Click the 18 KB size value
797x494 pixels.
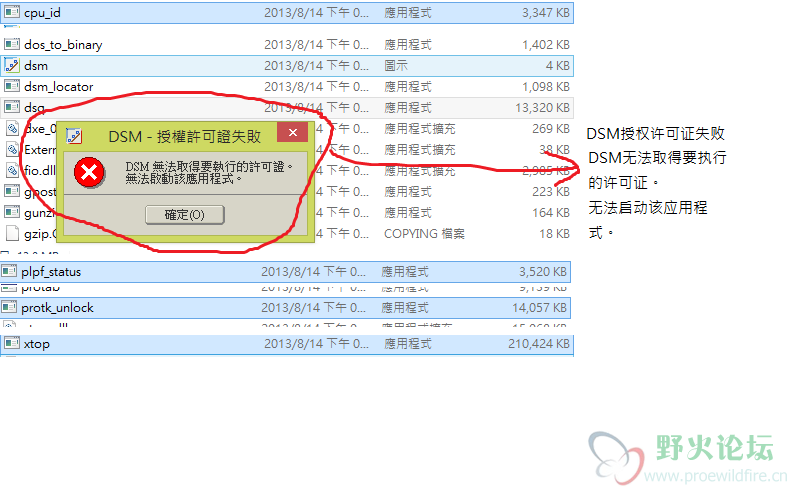[x=554, y=233]
